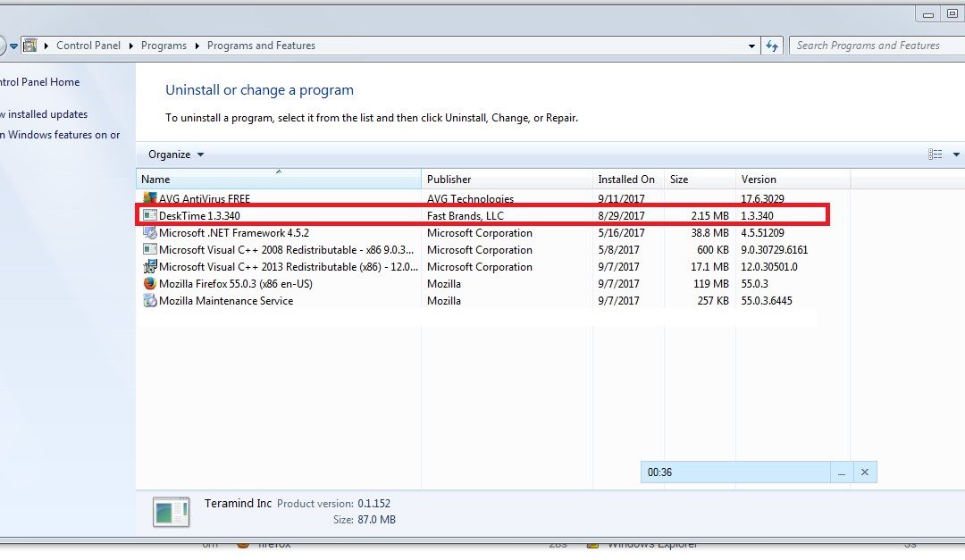Click the Control Panel icon in address bar
965x560 pixels.
point(29,46)
